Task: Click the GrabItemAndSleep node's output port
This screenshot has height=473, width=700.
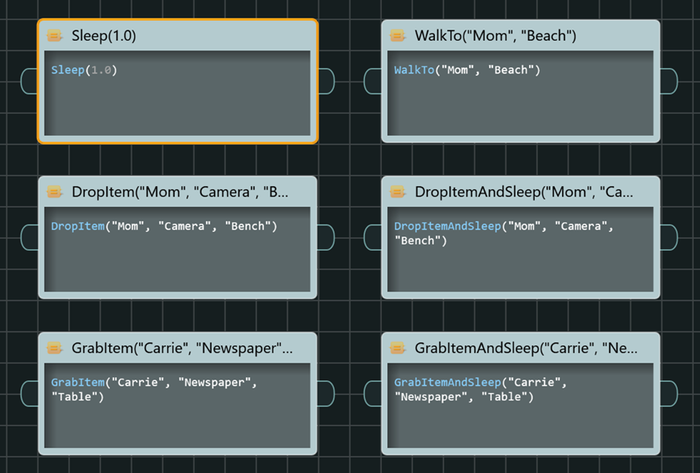Action: tap(669, 393)
